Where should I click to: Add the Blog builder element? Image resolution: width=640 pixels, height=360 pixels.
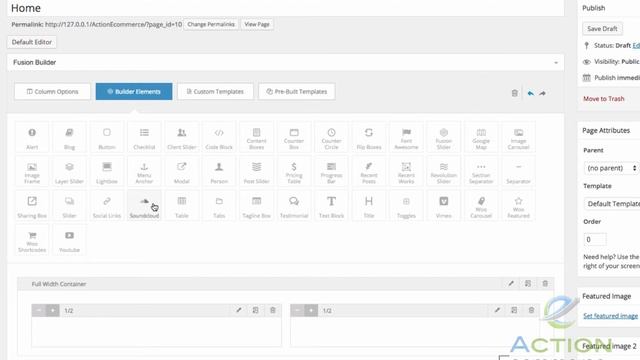point(69,138)
